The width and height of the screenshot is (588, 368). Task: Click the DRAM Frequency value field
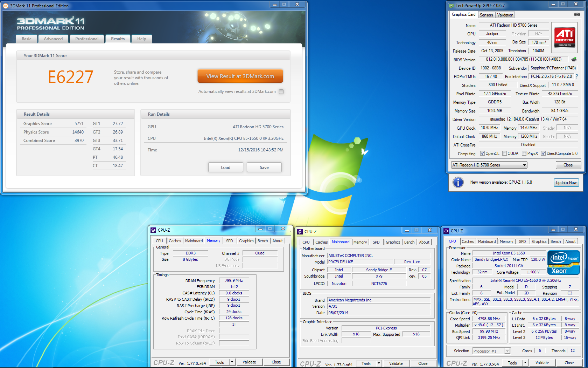tap(234, 280)
